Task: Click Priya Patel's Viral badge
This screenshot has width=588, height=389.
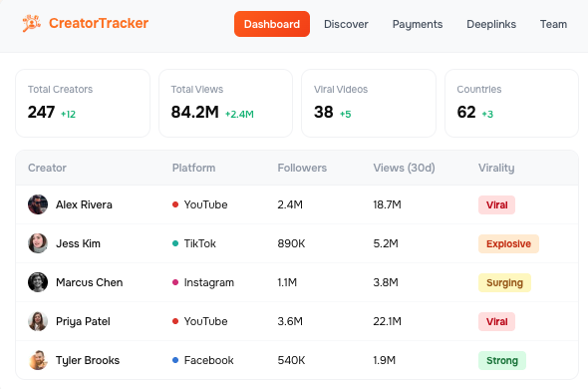Action: coord(496,322)
